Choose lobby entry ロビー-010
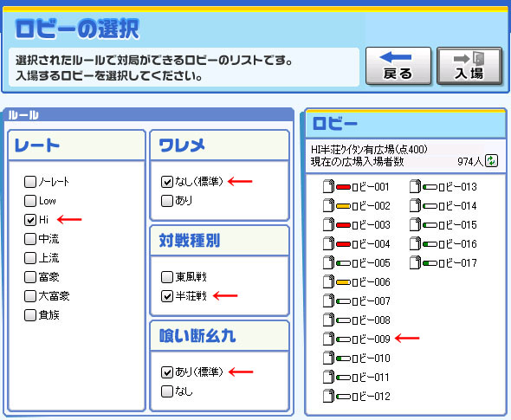Viewport: 511px width, 420px height. tap(357, 358)
